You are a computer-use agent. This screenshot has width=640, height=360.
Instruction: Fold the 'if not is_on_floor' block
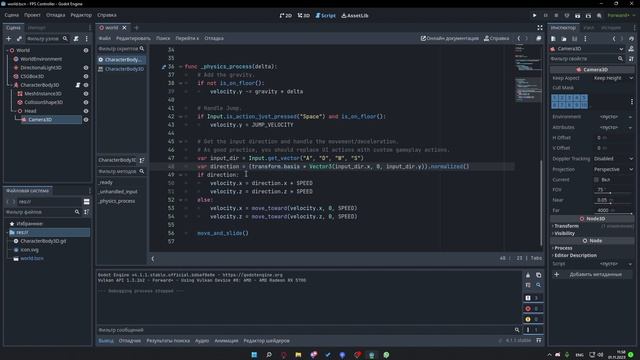(x=180, y=83)
